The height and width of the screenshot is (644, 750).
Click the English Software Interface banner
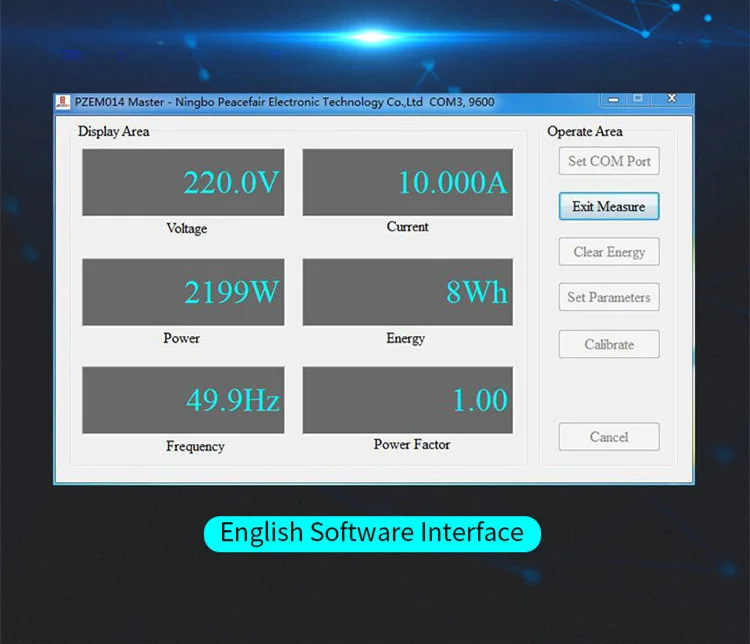click(x=372, y=533)
